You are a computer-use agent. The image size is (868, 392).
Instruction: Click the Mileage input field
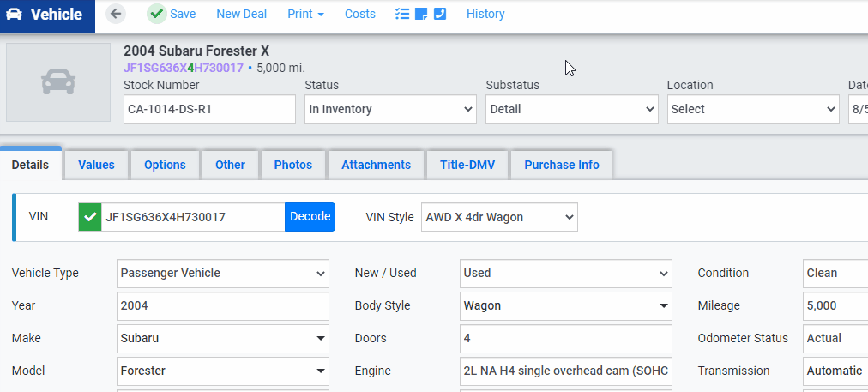pos(835,305)
